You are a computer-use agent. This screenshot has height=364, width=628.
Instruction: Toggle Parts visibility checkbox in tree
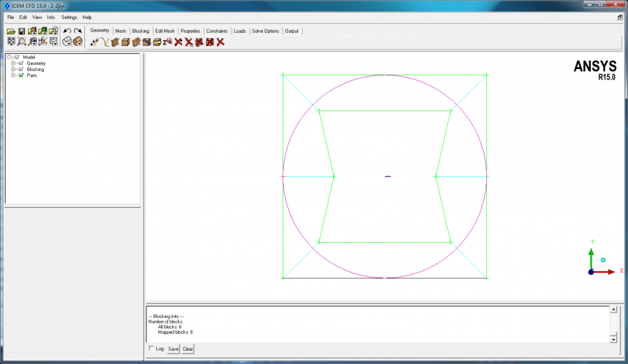(x=21, y=75)
